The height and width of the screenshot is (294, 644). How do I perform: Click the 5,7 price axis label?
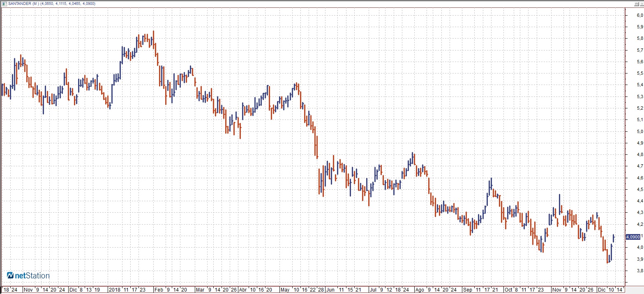639,51
